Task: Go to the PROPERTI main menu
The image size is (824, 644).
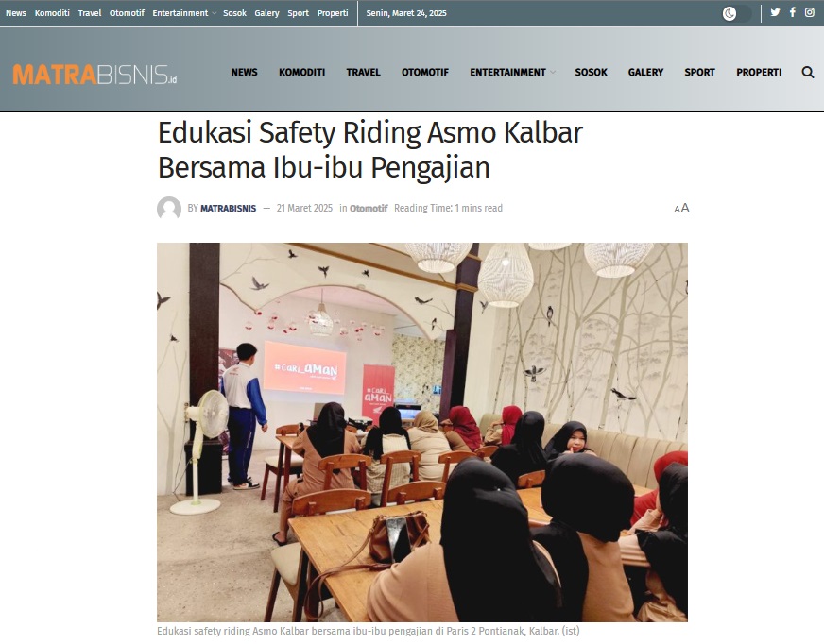Action: [x=759, y=72]
